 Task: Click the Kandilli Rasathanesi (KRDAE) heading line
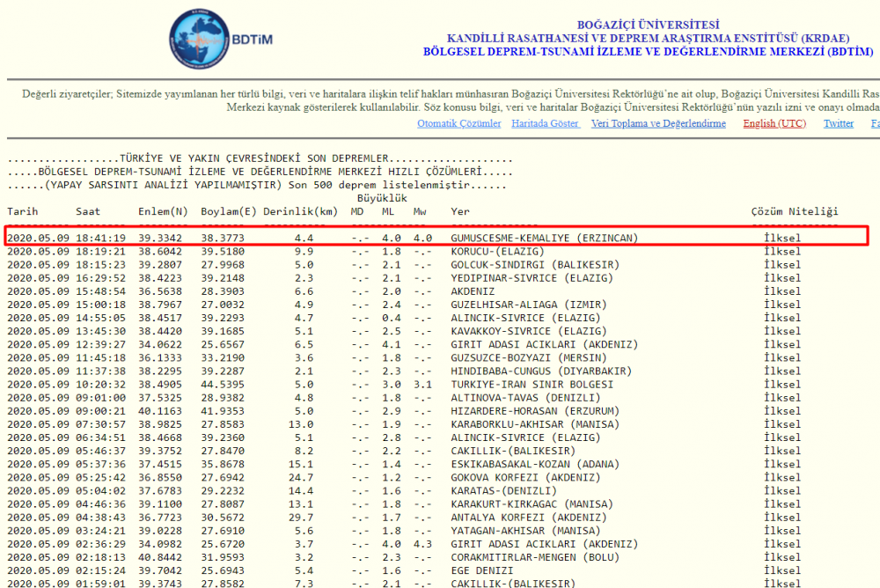(x=648, y=39)
